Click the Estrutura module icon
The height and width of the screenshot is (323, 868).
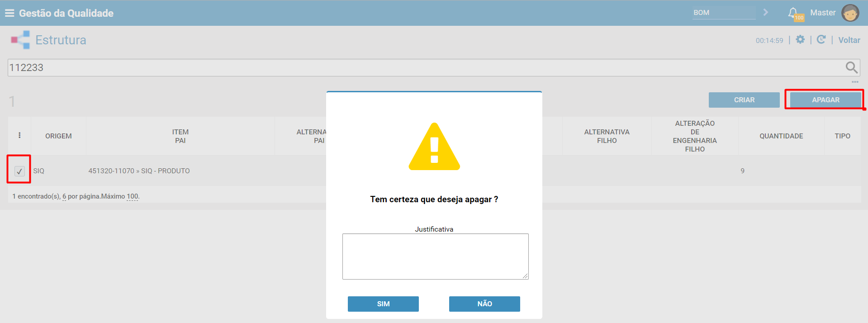pyautogui.click(x=20, y=40)
